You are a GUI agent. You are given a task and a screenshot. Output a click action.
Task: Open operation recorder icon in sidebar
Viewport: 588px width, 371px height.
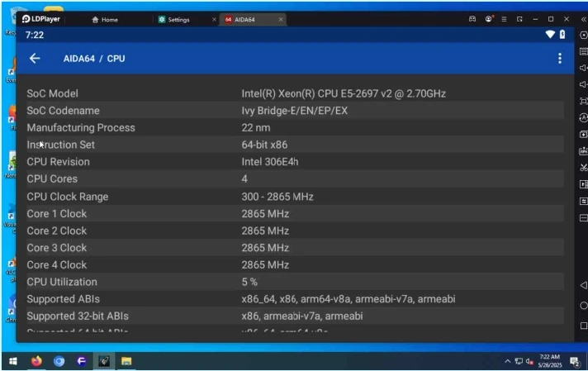click(584, 118)
